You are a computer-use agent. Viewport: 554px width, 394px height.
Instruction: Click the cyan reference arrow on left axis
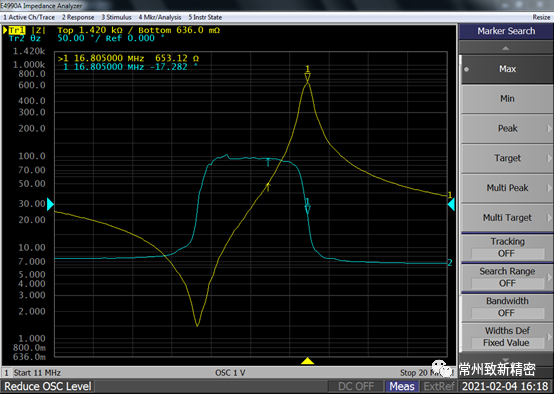click(51, 205)
